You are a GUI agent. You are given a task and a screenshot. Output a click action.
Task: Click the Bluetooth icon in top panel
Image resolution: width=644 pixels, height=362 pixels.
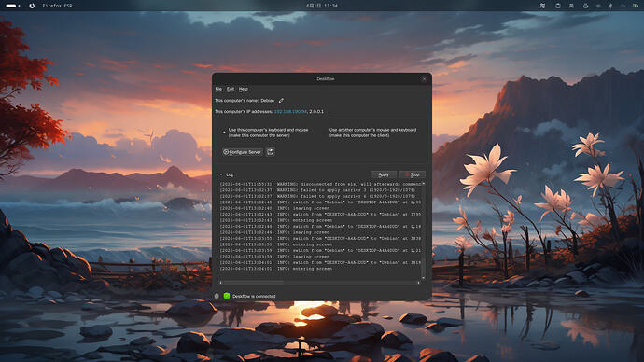610,6
